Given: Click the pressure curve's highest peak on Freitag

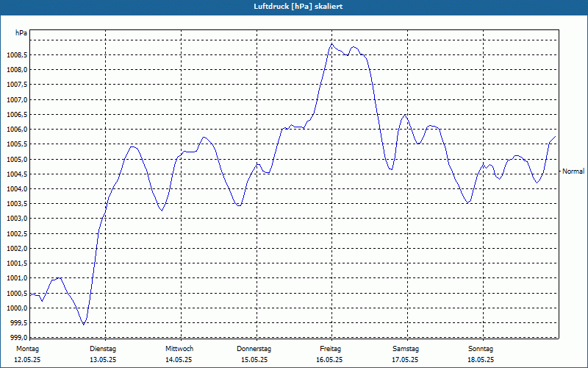Looking at the screenshot, I should tap(331, 44).
